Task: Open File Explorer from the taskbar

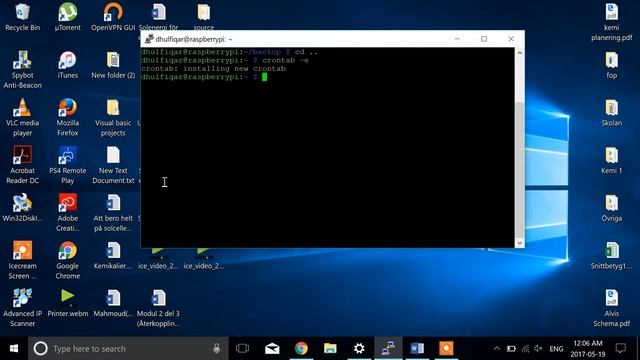Action: [x=330, y=348]
